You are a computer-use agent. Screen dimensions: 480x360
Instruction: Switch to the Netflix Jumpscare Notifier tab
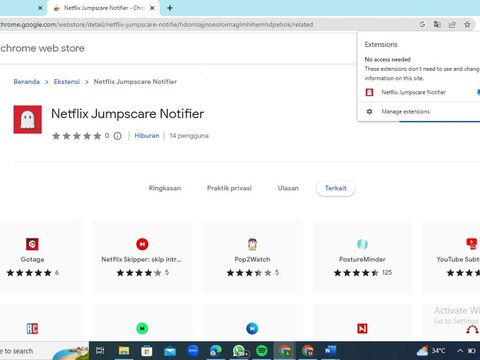click(x=103, y=8)
